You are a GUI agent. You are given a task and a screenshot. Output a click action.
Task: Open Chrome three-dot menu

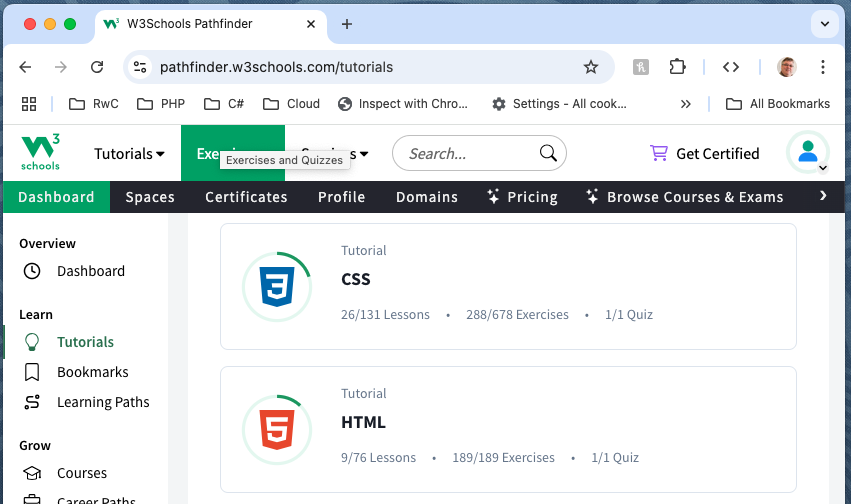823,67
